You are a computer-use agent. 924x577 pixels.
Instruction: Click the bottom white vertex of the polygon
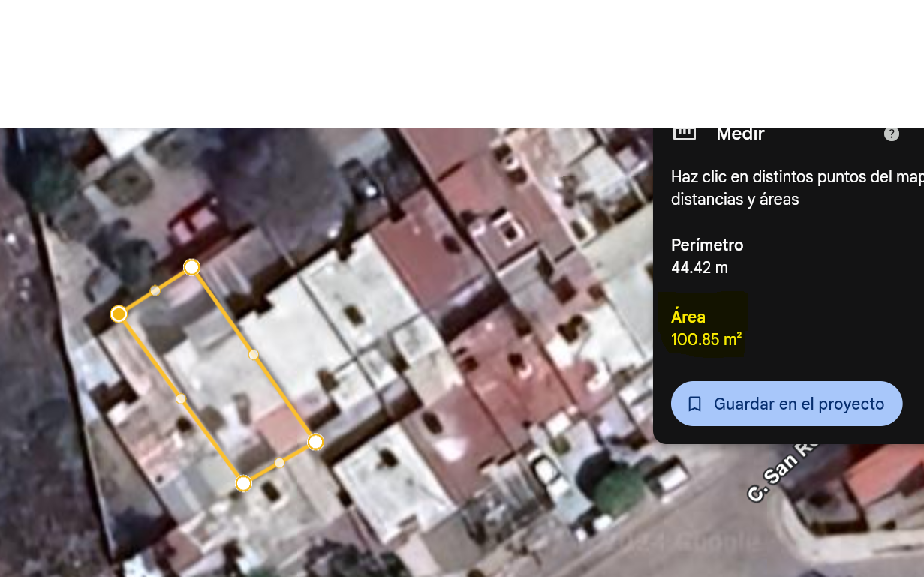[243, 484]
